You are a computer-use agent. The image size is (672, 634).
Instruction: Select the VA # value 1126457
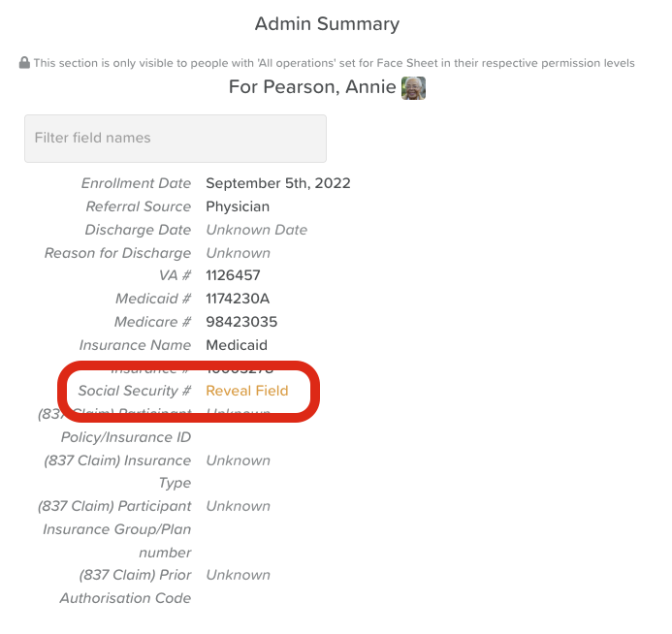click(x=233, y=275)
